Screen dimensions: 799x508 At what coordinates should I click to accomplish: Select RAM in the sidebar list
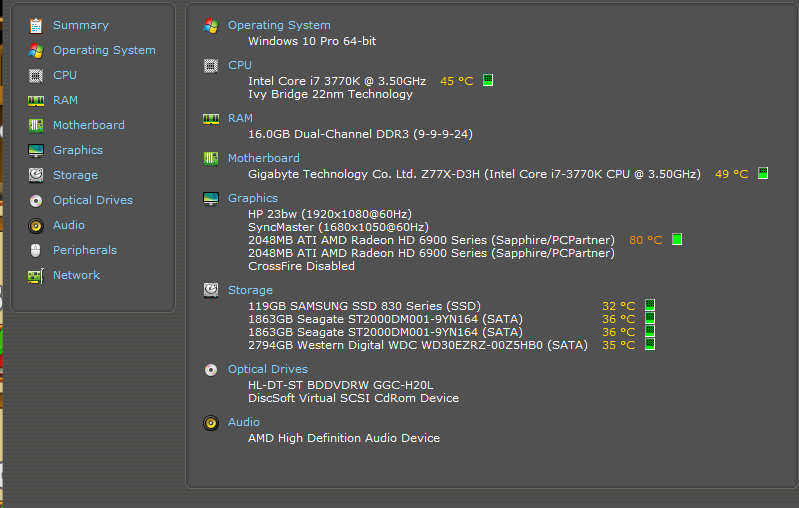tap(66, 100)
